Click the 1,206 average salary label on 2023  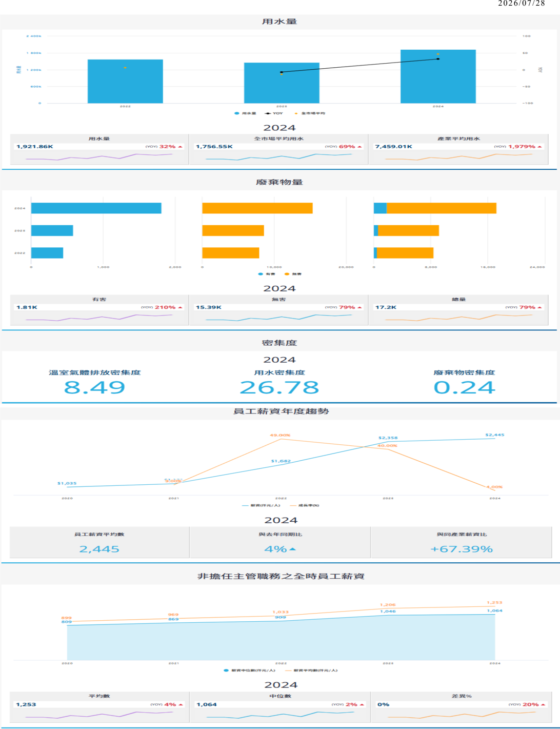point(388,605)
